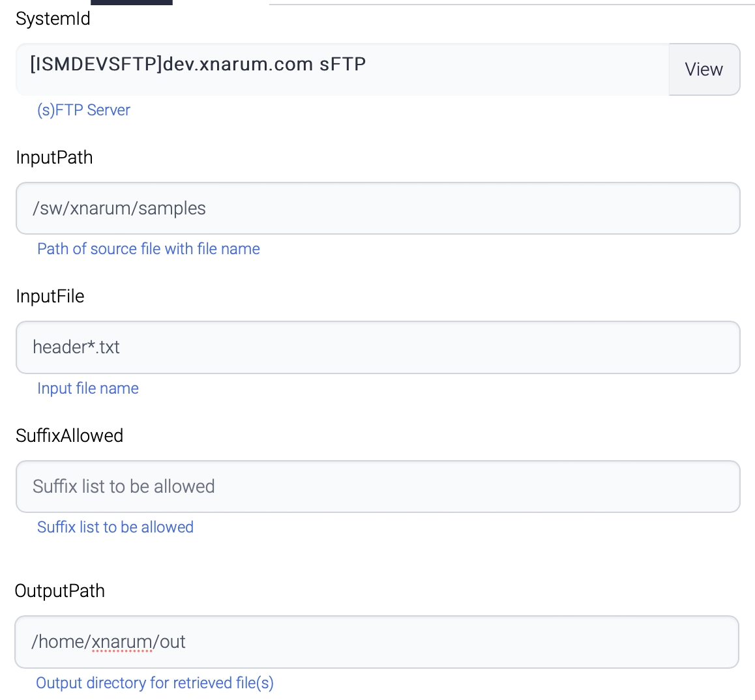Click the "Input file name" helper text
The image size is (755, 700).
(88, 388)
